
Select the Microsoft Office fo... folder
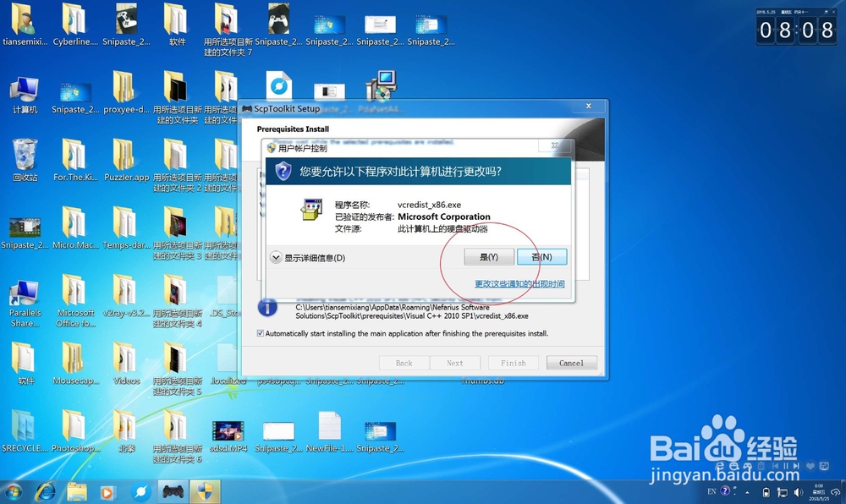[75, 301]
